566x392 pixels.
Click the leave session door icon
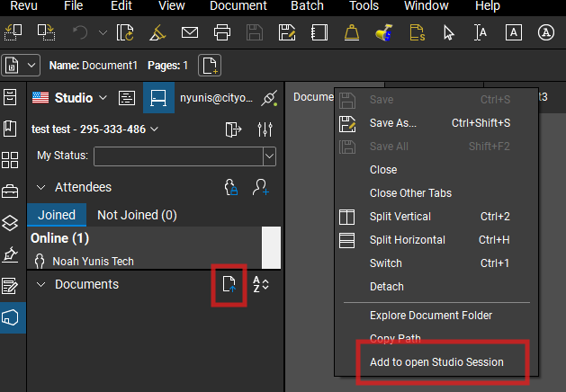tap(233, 129)
